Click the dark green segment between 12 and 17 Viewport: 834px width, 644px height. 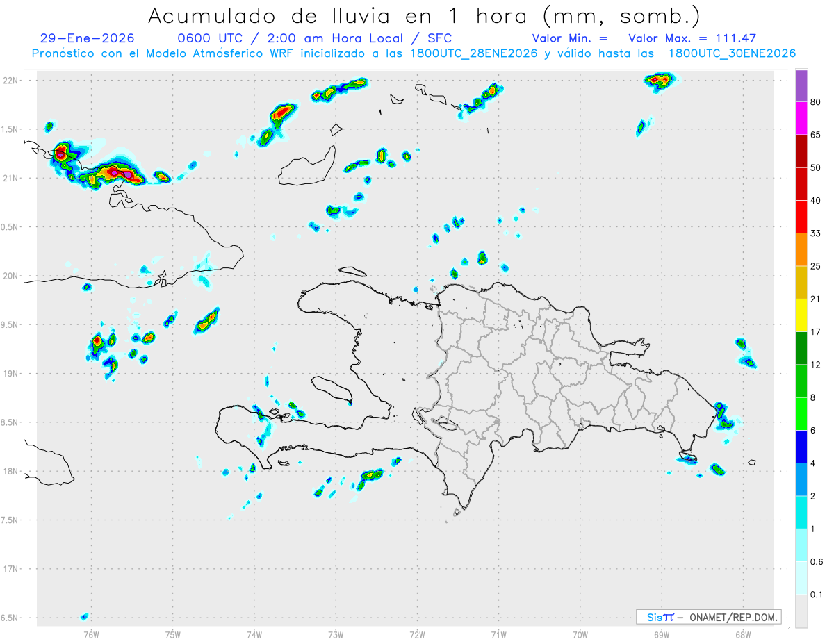point(801,348)
